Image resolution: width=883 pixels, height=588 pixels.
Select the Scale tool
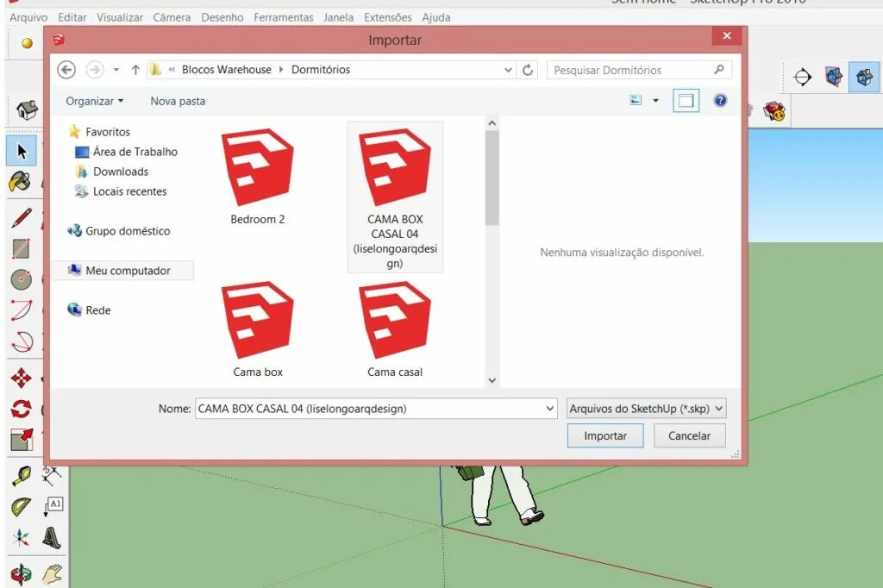pyautogui.click(x=22, y=440)
